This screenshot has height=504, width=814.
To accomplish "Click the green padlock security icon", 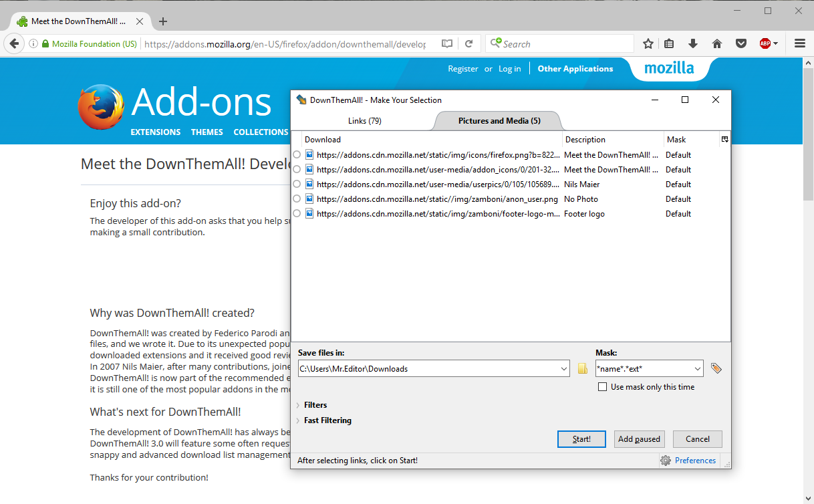I will point(45,44).
